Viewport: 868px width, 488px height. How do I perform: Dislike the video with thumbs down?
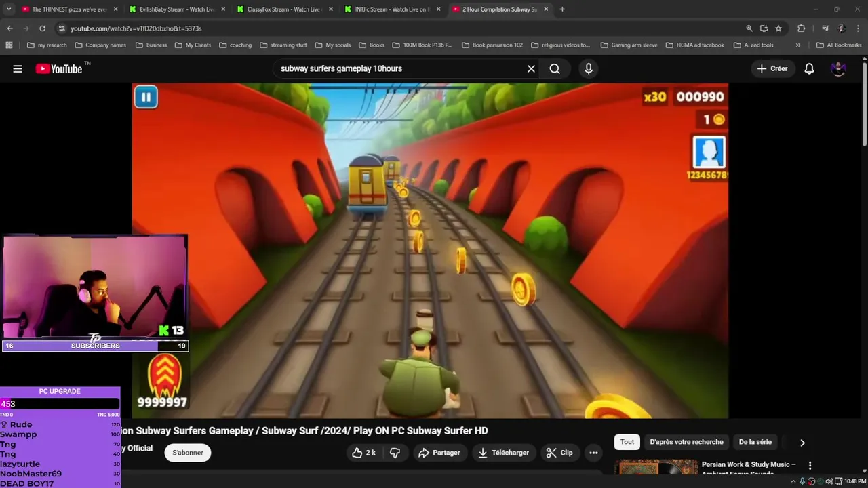tap(395, 453)
